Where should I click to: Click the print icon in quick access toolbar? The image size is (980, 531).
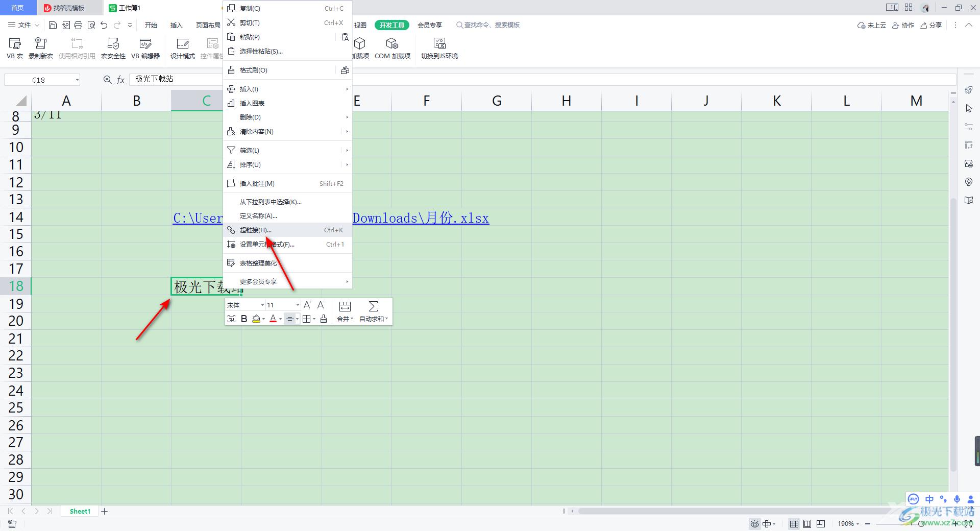point(78,25)
